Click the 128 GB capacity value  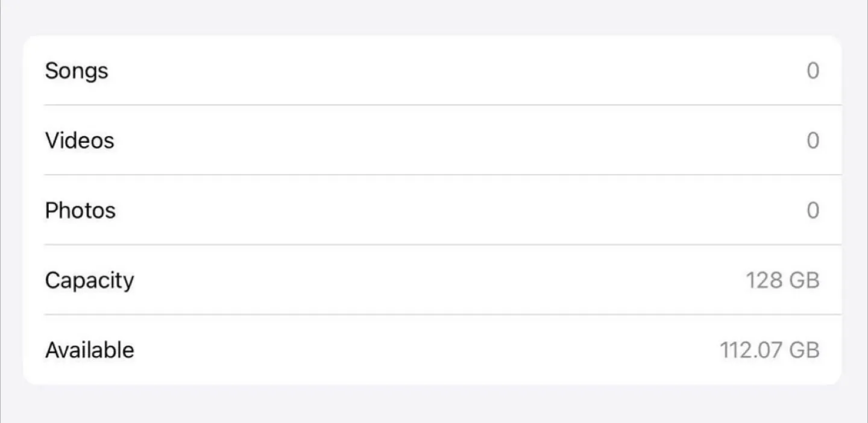point(782,280)
